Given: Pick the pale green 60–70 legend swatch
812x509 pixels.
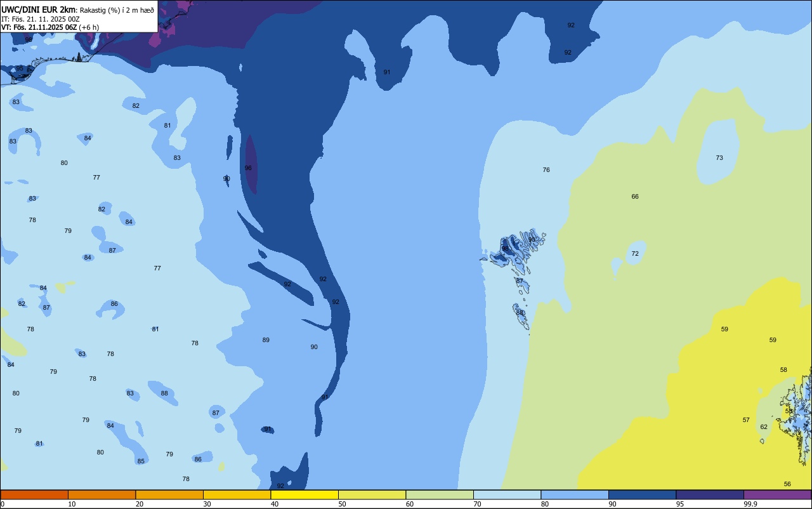Looking at the screenshot, I should pyautogui.click(x=440, y=494).
